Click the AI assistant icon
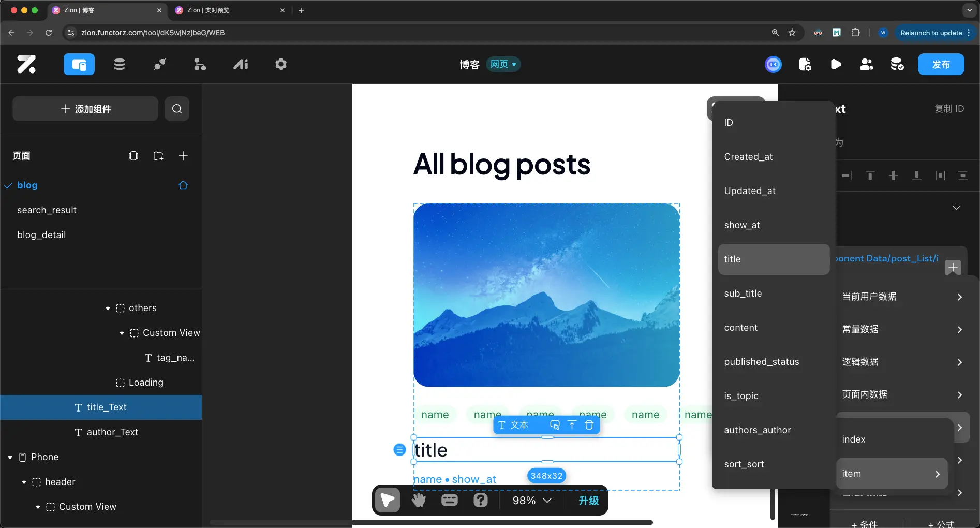The height and width of the screenshot is (528, 980). (241, 64)
